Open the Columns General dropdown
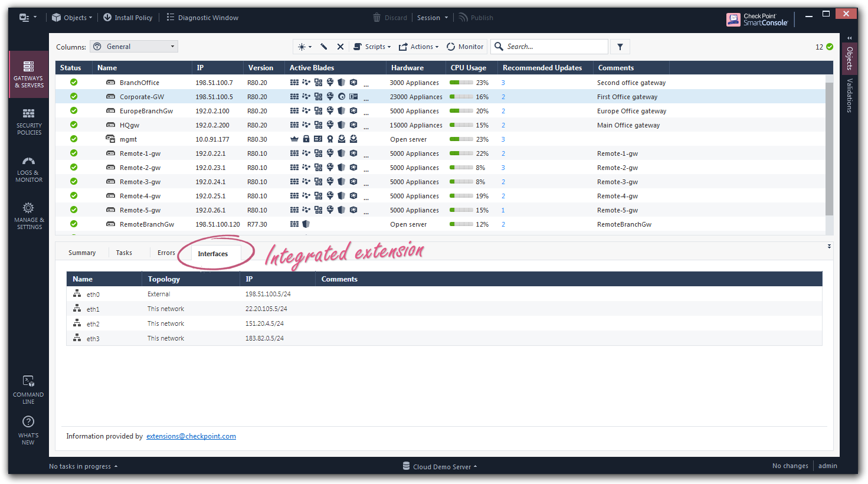Viewport: 868px width, 484px height. [133, 47]
